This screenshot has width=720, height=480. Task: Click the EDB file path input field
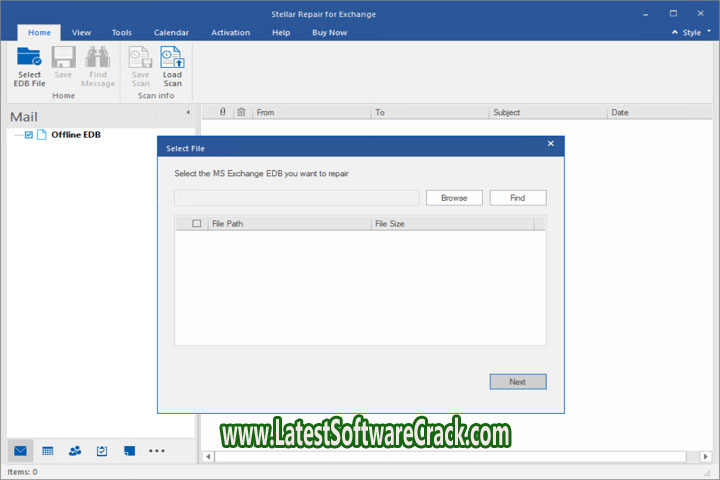(x=297, y=198)
